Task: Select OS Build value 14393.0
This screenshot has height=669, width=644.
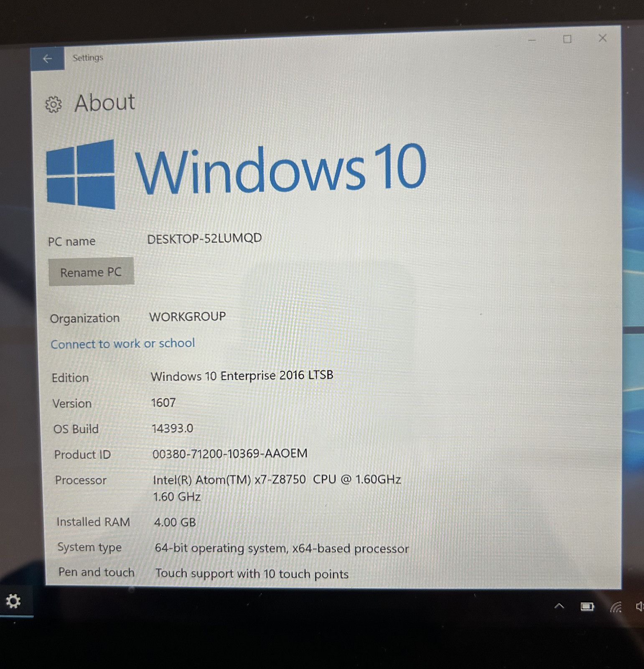Action: pos(172,429)
